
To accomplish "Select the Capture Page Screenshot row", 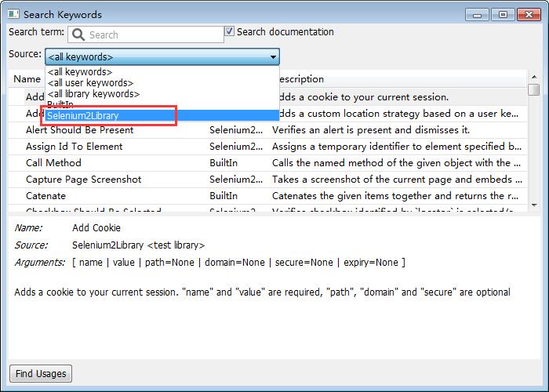I will pyautogui.click(x=267, y=180).
